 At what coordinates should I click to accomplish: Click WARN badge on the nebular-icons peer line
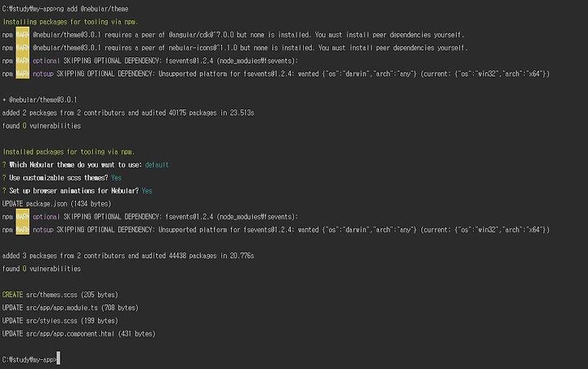[23, 47]
